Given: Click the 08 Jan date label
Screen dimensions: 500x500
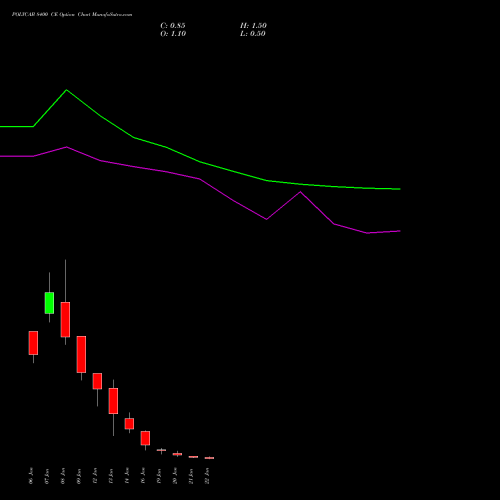Looking at the screenshot, I should pyautogui.click(x=63, y=476).
